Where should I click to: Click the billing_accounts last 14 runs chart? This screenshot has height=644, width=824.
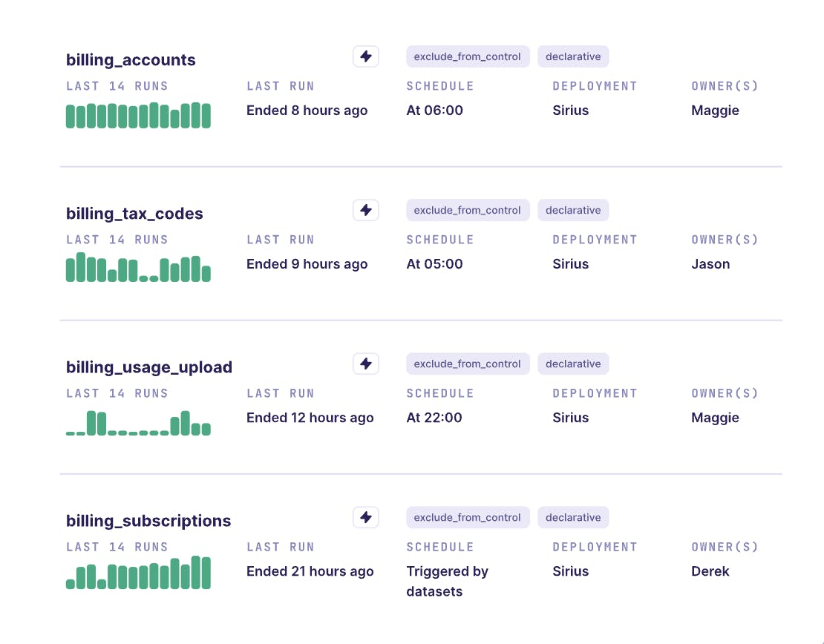click(138, 116)
